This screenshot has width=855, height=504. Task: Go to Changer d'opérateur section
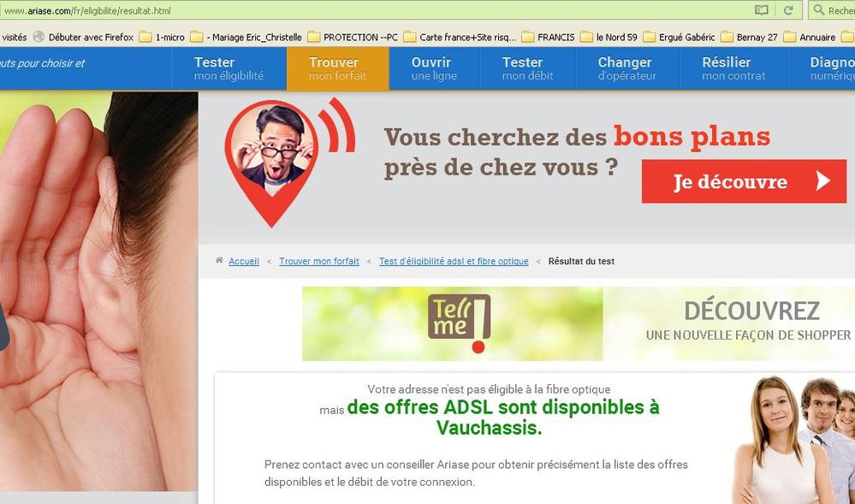point(627,68)
